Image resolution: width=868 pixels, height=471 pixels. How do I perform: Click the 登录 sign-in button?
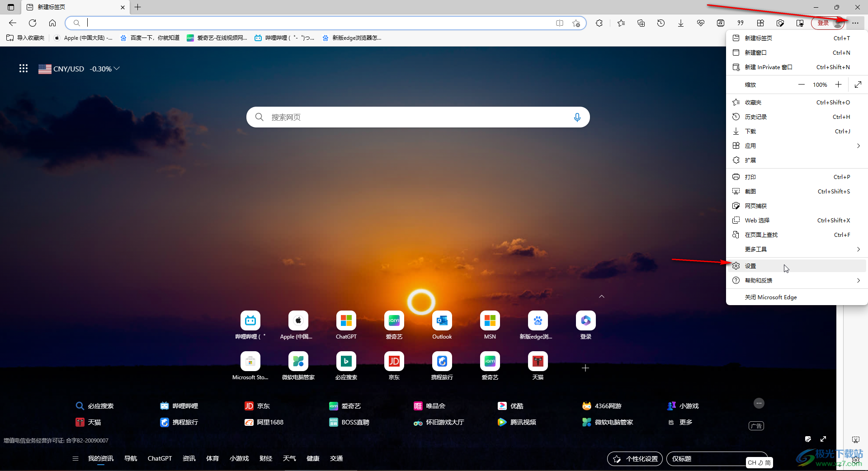[x=828, y=23]
